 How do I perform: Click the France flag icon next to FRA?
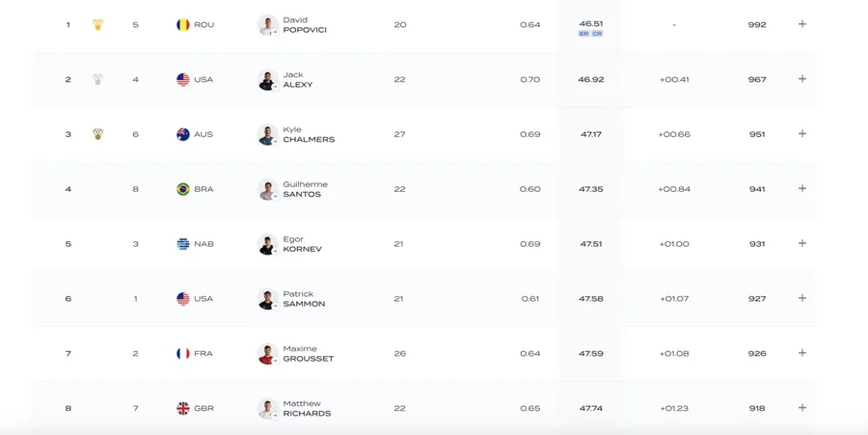click(x=183, y=354)
